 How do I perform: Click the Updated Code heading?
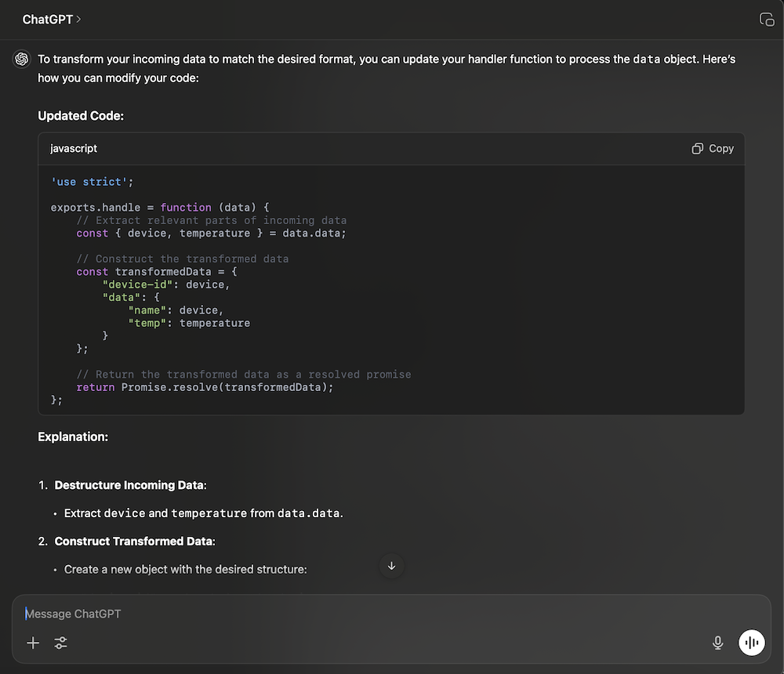point(81,115)
